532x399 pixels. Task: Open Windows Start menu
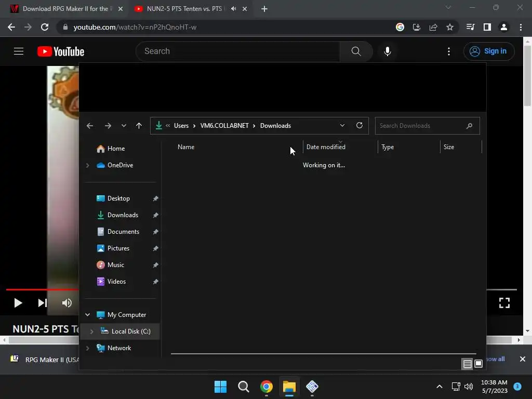(x=220, y=387)
